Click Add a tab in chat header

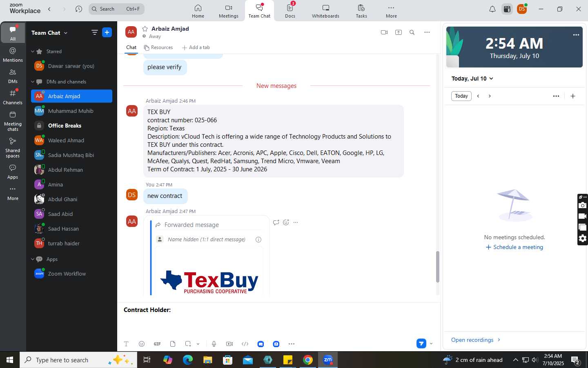(x=196, y=47)
